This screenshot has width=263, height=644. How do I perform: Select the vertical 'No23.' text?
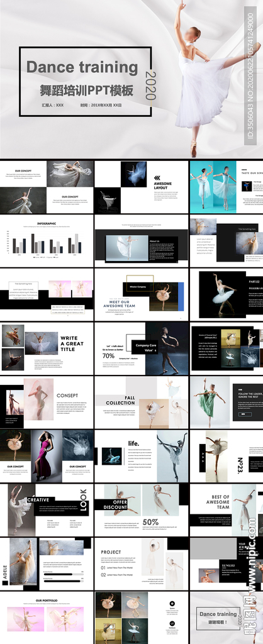tap(240, 465)
